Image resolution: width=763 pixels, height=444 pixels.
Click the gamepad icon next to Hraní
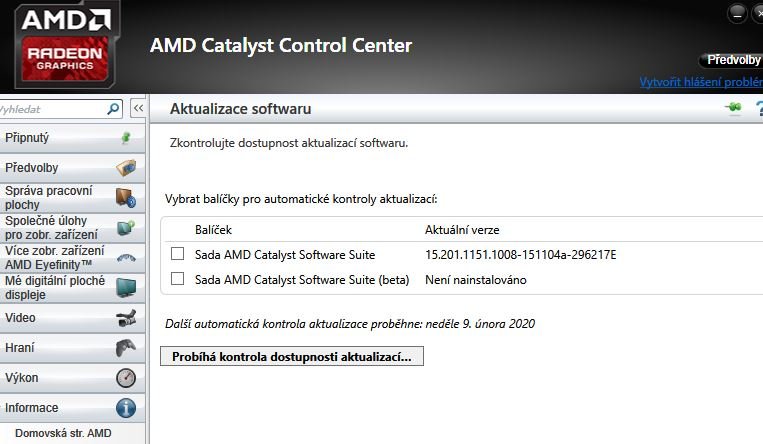click(126, 348)
